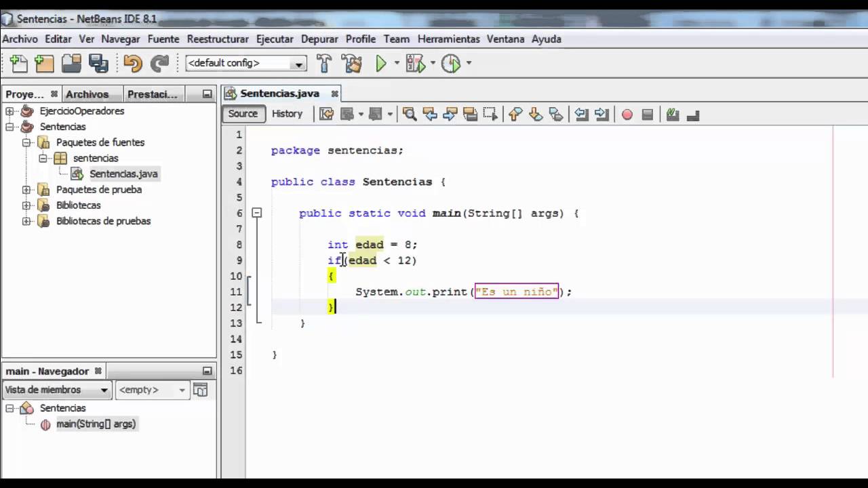Click the Build Project hammer icon
Image resolution: width=868 pixels, height=488 pixels.
click(325, 64)
